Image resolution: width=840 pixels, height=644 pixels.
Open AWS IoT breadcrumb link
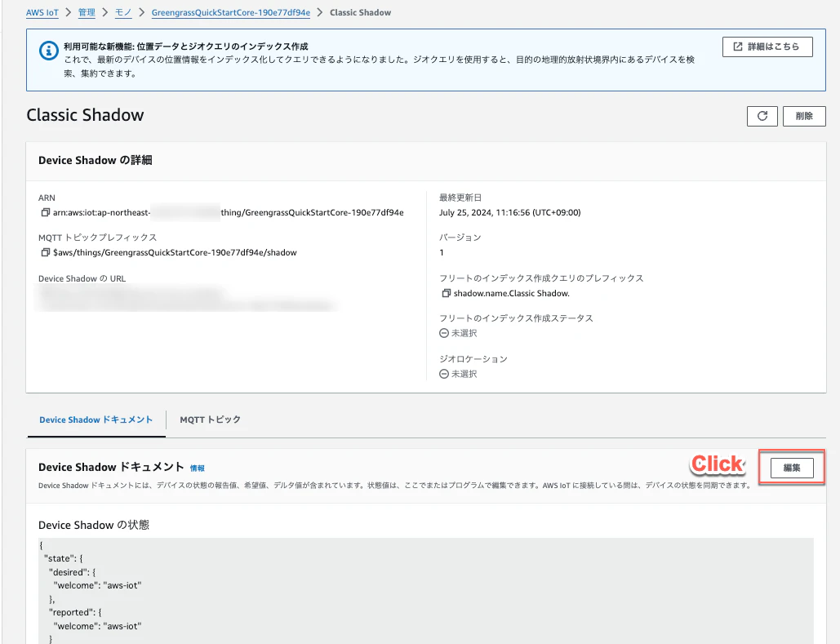[42, 12]
